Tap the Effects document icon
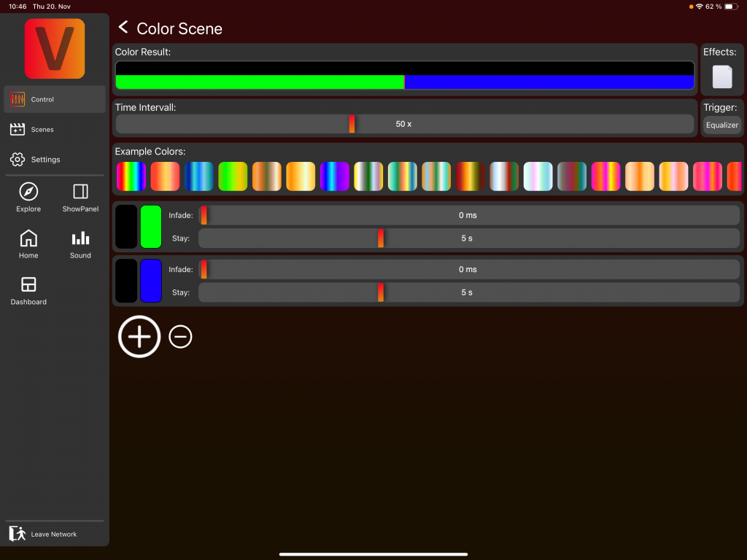 [721, 77]
